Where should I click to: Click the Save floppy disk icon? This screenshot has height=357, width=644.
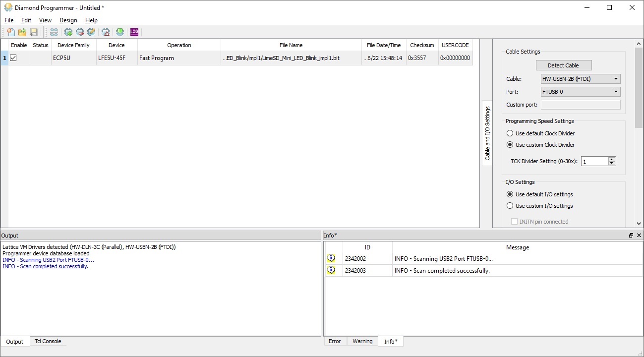[x=34, y=32]
